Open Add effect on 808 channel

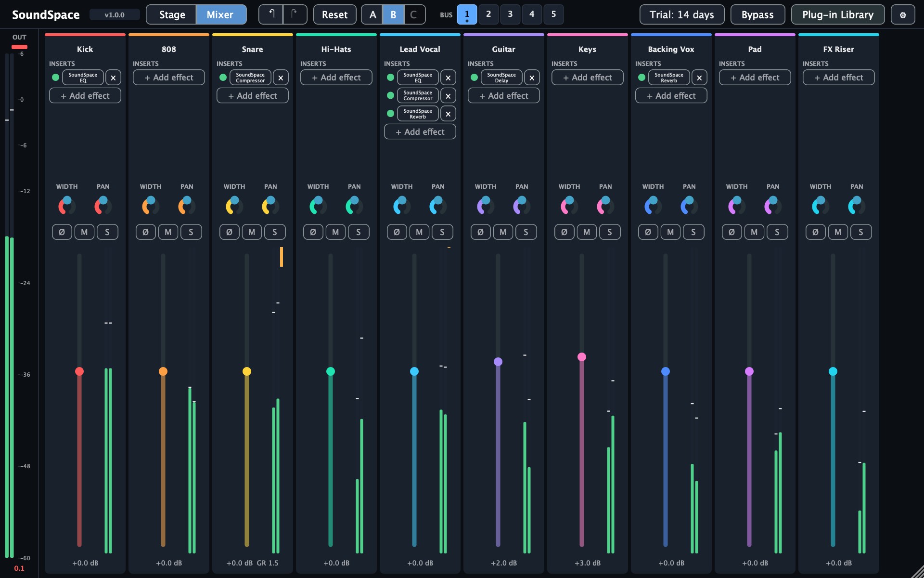(169, 78)
